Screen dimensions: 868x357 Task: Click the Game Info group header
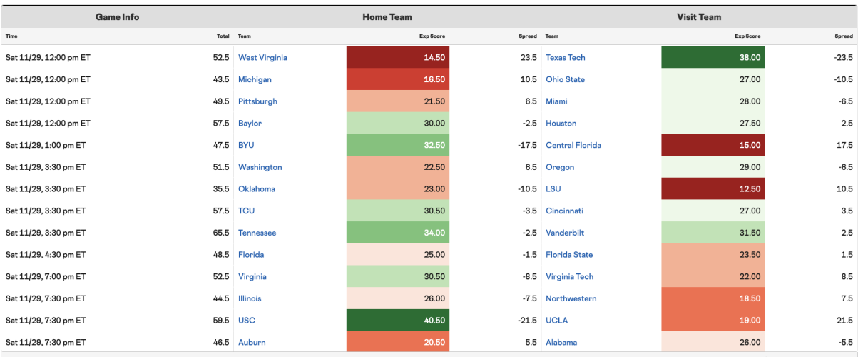point(117,17)
